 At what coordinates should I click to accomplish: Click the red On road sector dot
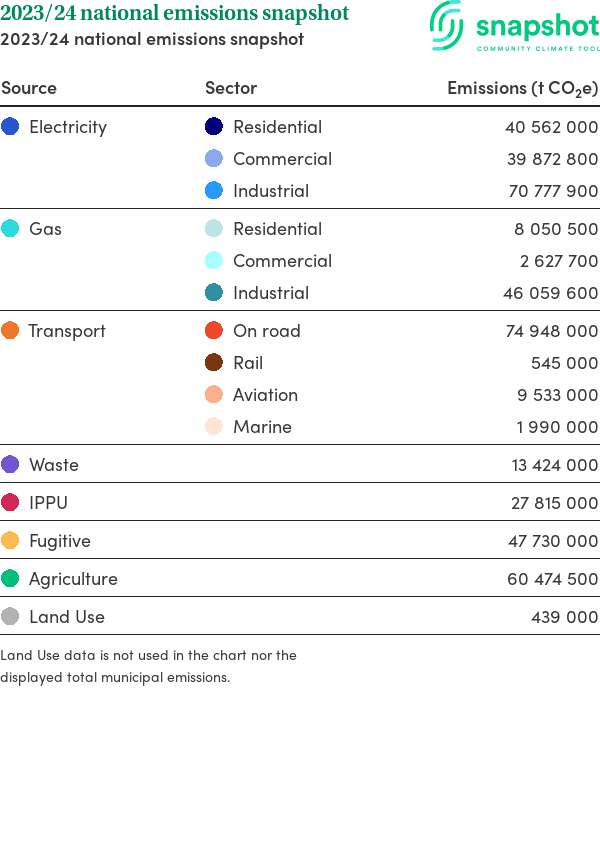coord(214,331)
